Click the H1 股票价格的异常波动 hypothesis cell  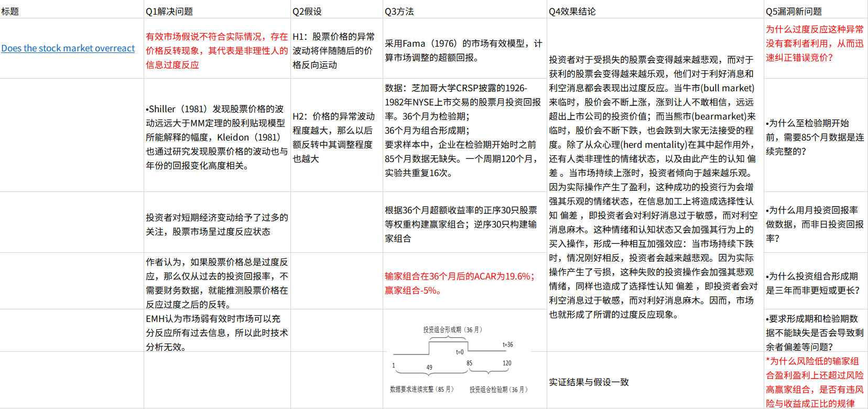[x=333, y=50]
